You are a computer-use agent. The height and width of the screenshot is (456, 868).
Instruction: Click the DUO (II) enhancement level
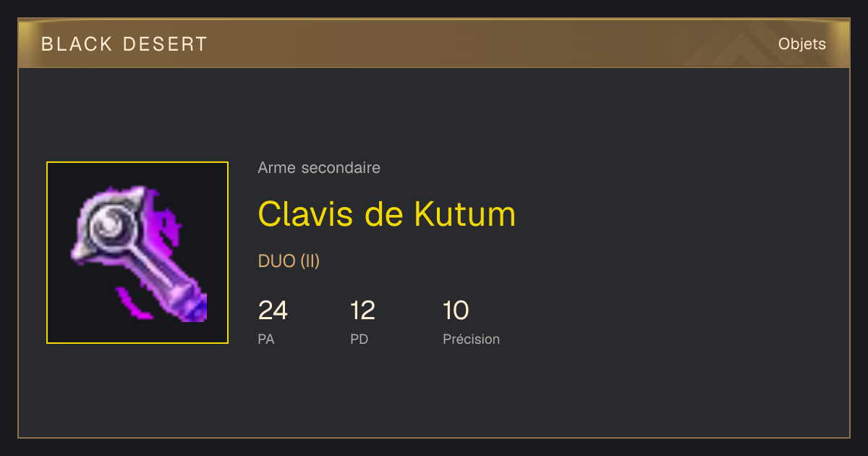click(x=289, y=261)
